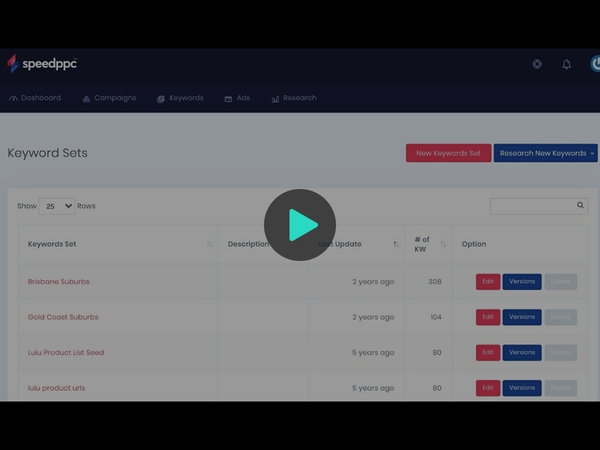This screenshot has height=450, width=600.
Task: Edit the Lulu Product List Seed row
Action: click(488, 352)
